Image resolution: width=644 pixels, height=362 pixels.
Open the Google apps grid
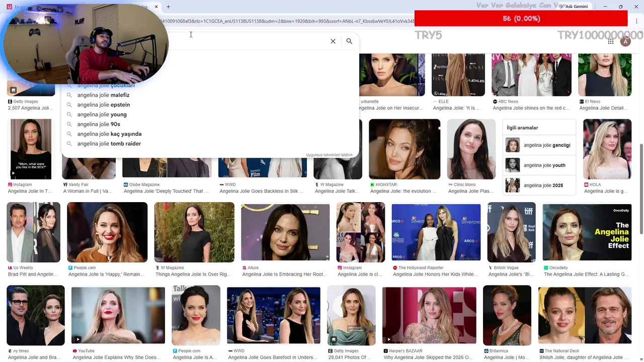click(x=611, y=41)
